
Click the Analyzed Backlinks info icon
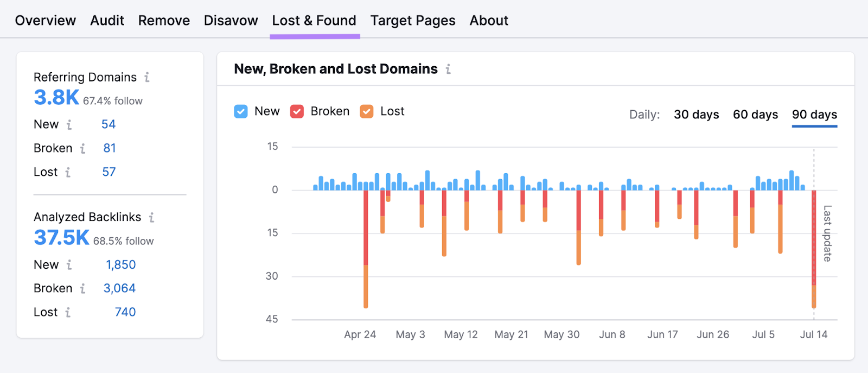click(151, 217)
